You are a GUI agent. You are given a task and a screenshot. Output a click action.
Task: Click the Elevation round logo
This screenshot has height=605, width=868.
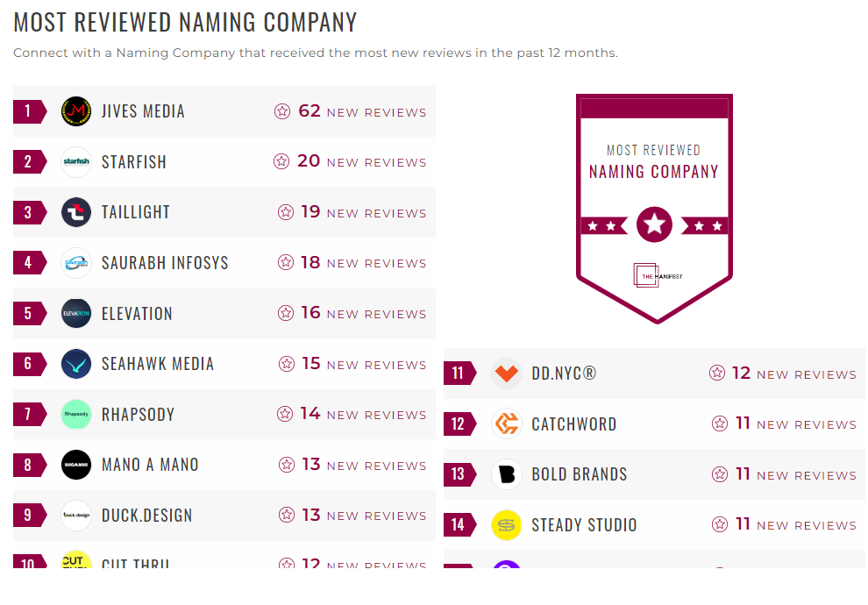click(76, 314)
